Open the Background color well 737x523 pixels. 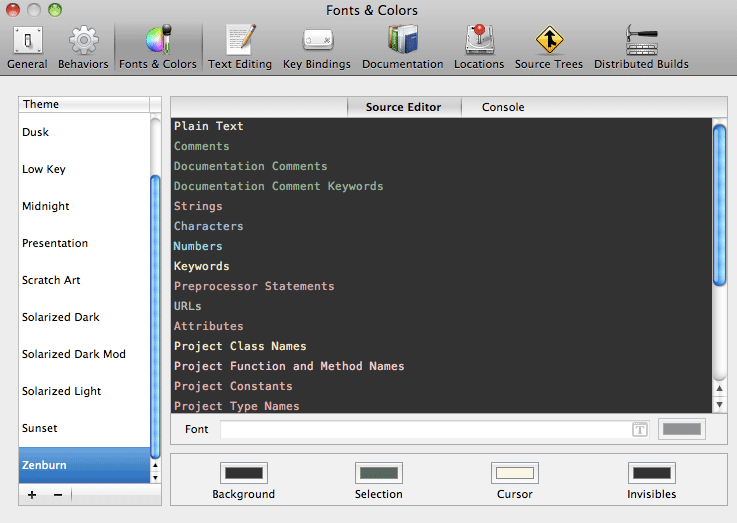(x=243, y=473)
